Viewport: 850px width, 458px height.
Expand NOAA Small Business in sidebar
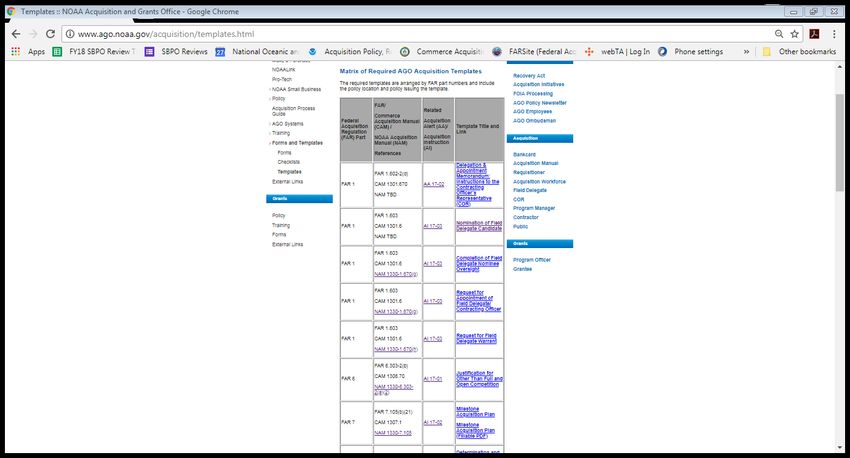pyautogui.click(x=296, y=89)
